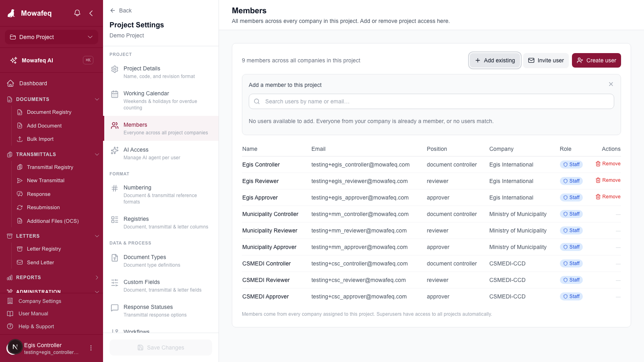This screenshot has height=362, width=644.
Task: Click the Add existing button
Action: tap(495, 60)
